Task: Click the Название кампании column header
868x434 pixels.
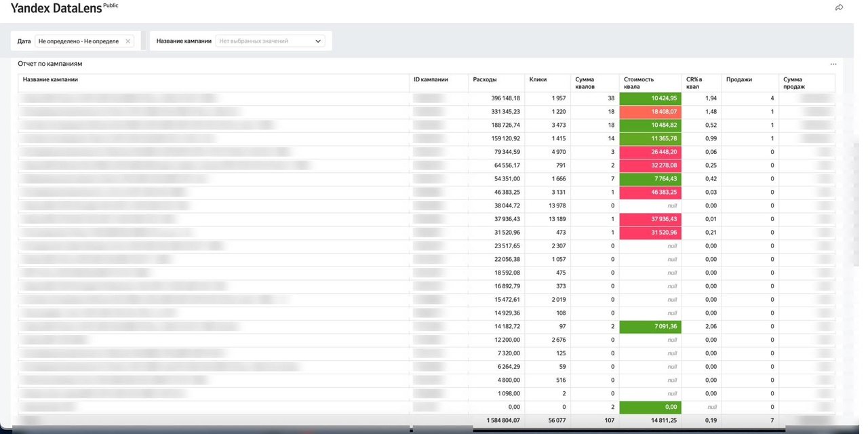Action: click(x=50, y=79)
